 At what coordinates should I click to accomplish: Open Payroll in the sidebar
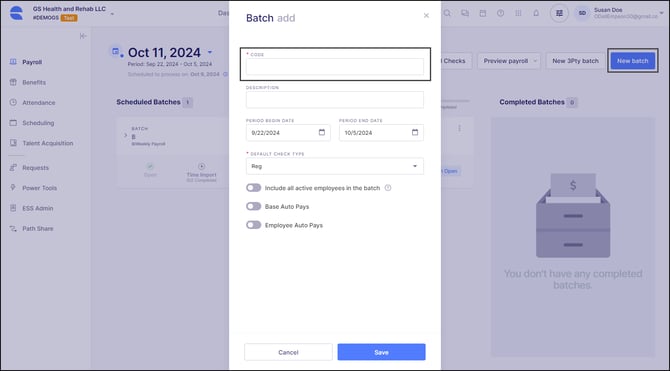pyautogui.click(x=32, y=62)
